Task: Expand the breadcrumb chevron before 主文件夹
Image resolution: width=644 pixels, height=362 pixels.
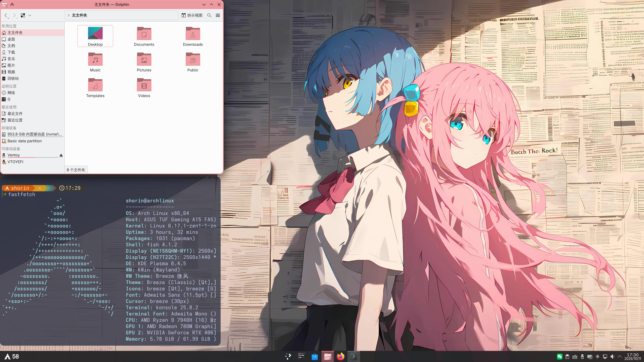Action: point(68,15)
